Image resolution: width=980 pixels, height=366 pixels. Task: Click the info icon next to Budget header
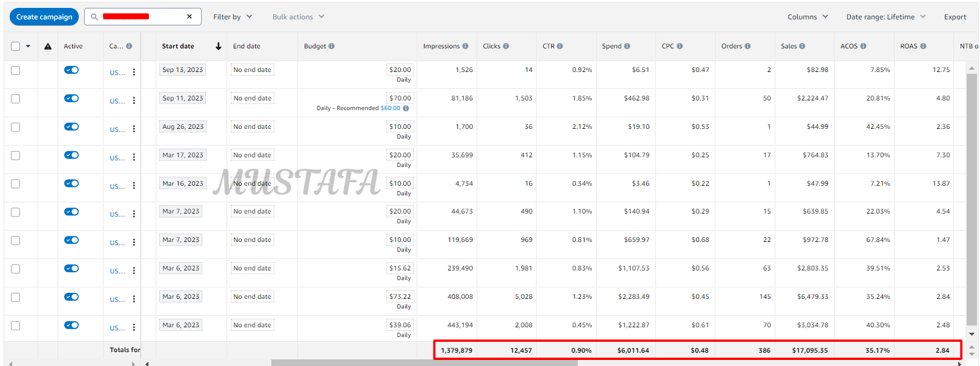pyautogui.click(x=331, y=46)
